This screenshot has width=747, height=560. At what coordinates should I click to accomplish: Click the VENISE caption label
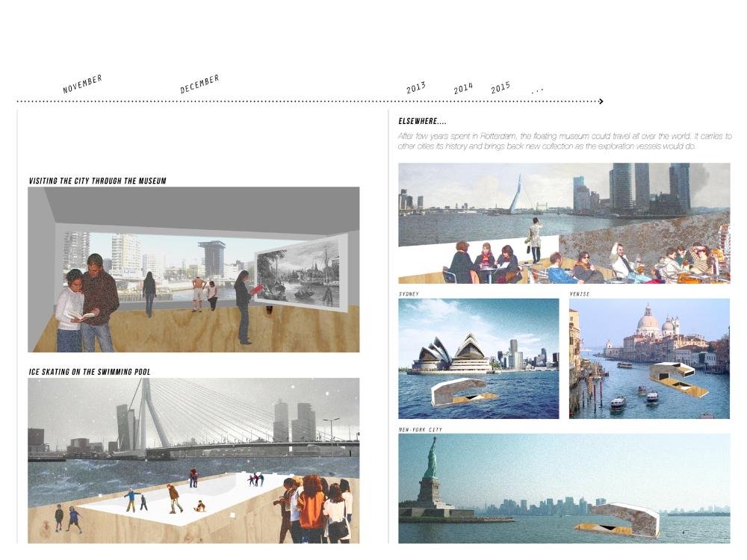point(580,294)
